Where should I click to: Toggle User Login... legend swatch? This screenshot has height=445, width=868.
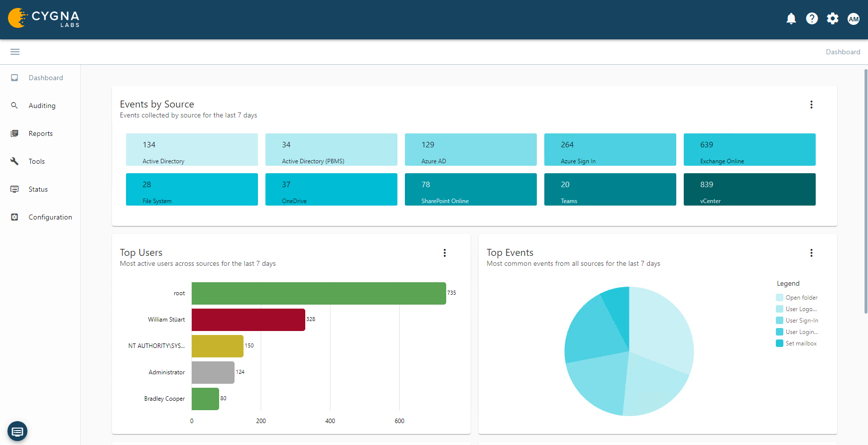pyautogui.click(x=779, y=332)
